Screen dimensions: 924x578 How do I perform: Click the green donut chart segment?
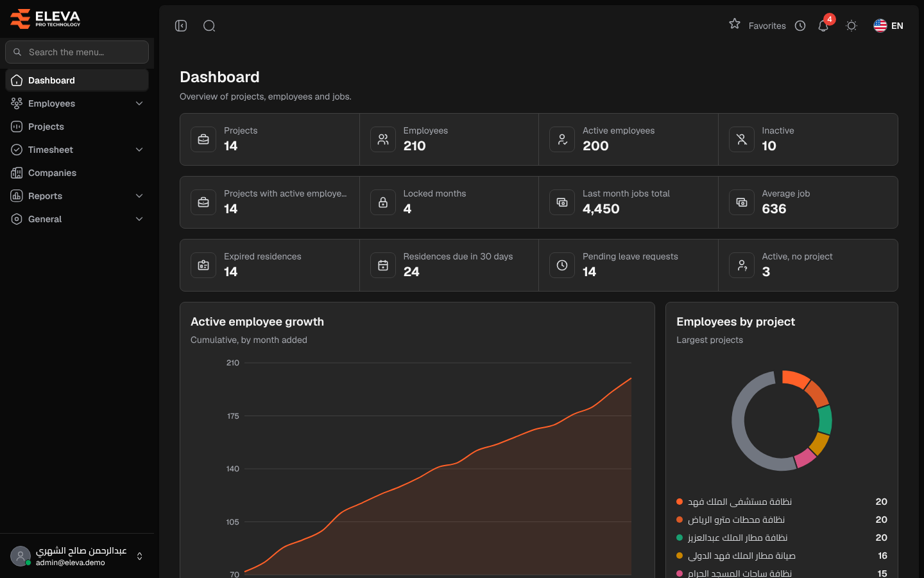(825, 419)
